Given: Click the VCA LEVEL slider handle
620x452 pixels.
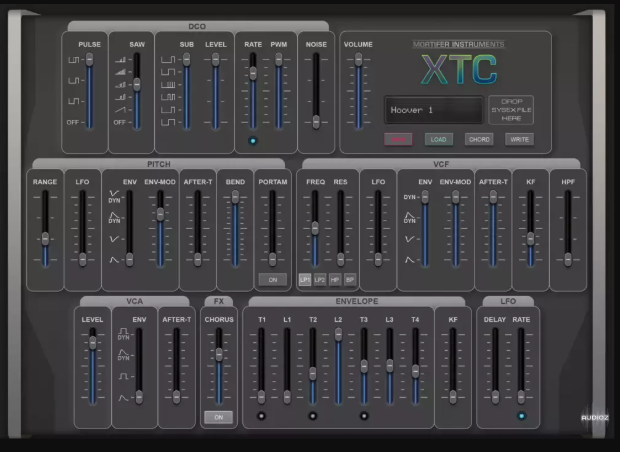Looking at the screenshot, I should coord(93,342).
